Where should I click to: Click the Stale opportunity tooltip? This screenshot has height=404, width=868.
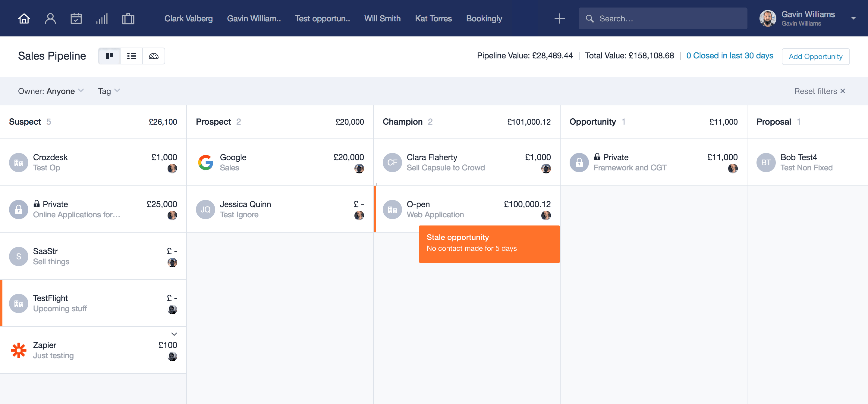(489, 244)
